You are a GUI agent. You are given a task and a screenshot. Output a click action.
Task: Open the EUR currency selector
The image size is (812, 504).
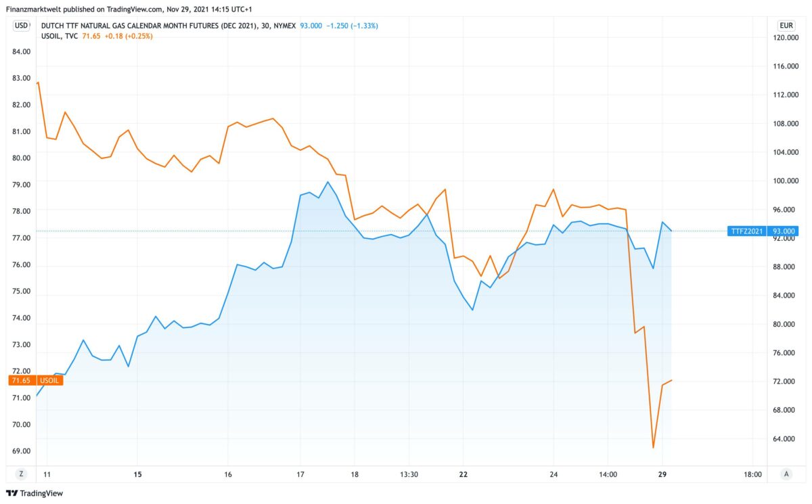click(786, 26)
